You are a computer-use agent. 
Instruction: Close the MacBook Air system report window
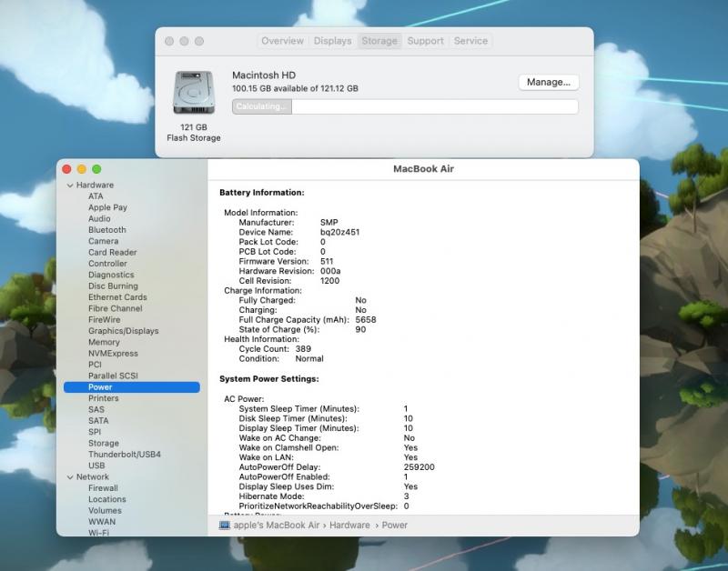66,169
